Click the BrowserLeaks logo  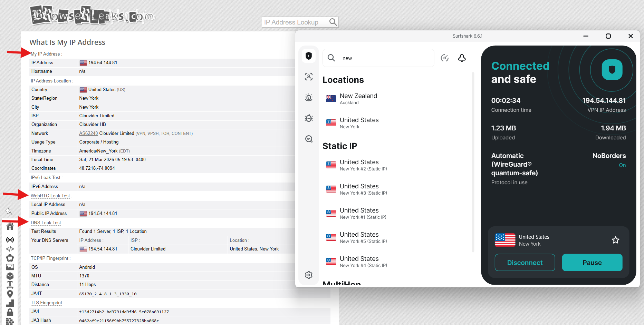[92, 15]
